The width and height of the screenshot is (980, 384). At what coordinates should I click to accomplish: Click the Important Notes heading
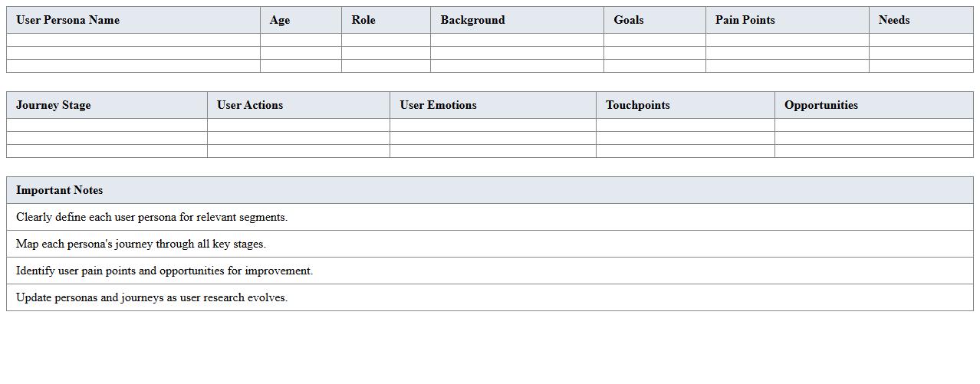[x=59, y=190]
